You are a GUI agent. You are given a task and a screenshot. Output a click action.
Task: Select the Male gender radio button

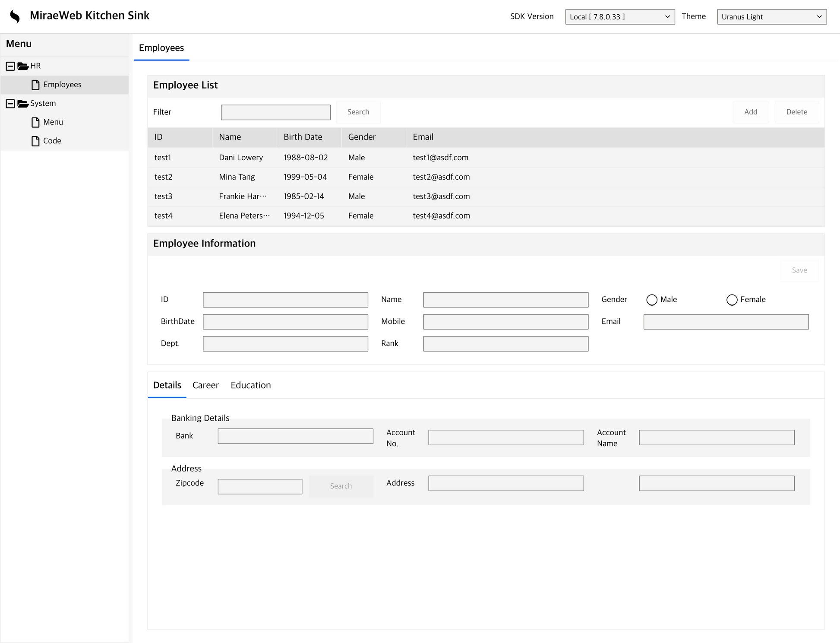tap(652, 300)
